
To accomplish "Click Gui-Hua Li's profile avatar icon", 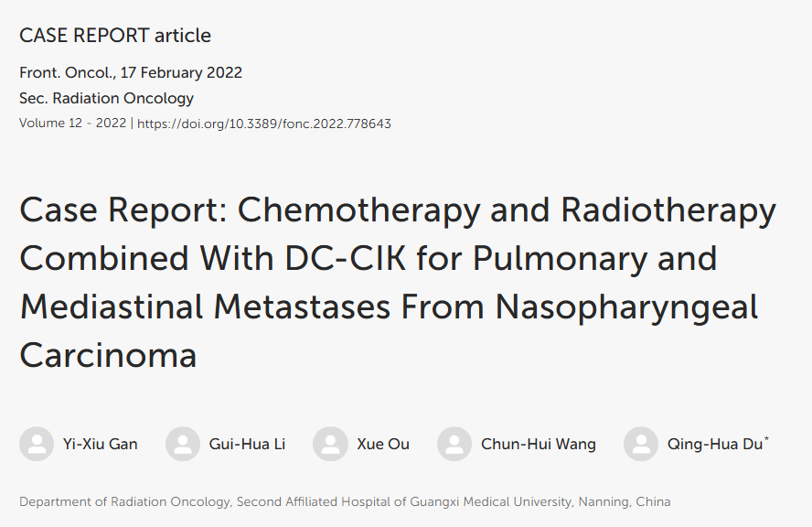I will (183, 444).
